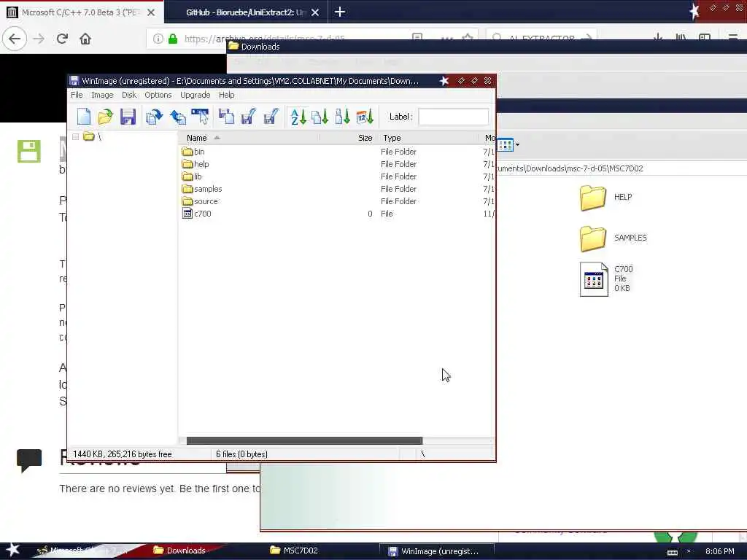Click the Firefox reload icon
This screenshot has height=560, width=747.
[x=62, y=39]
